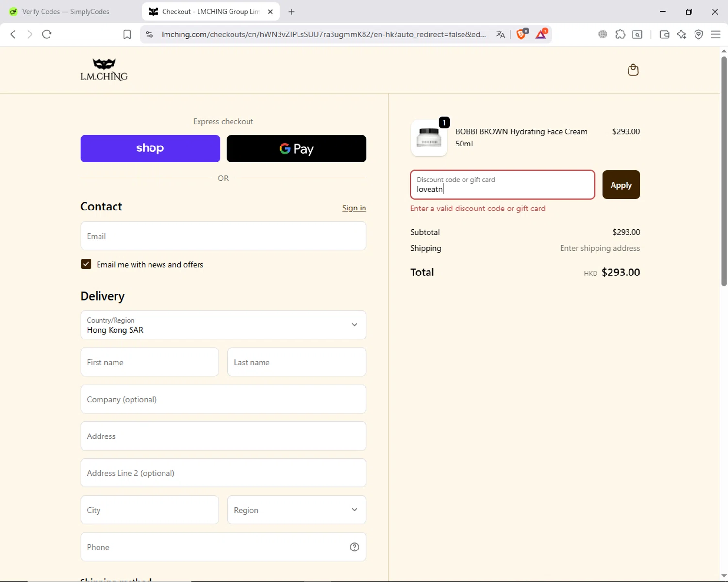The height and width of the screenshot is (582, 728).
Task: Open the Country/Region dropdown
Action: 223,325
